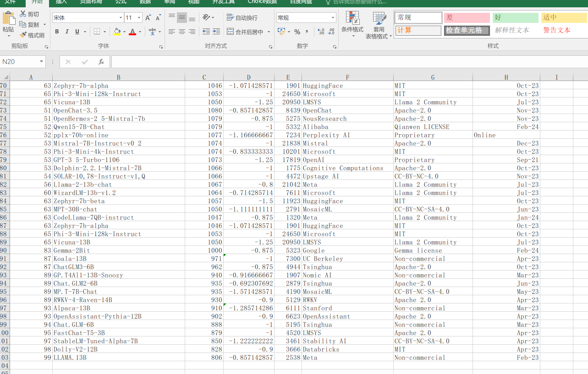Click the Paste (粘贴) clipboard icon

(8, 18)
